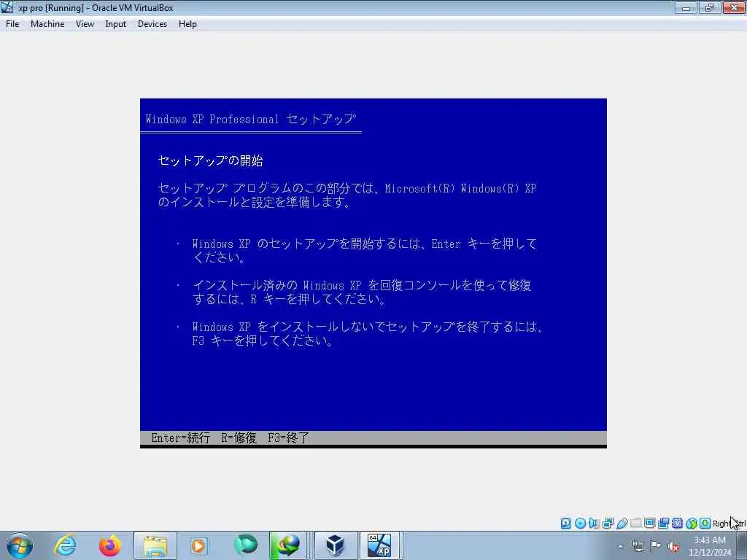This screenshot has width=747, height=560.
Task: Open the Devices menu
Action: [x=152, y=24]
